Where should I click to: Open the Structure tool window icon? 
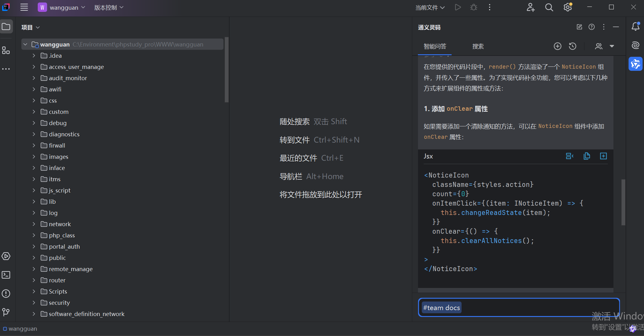tap(6, 50)
